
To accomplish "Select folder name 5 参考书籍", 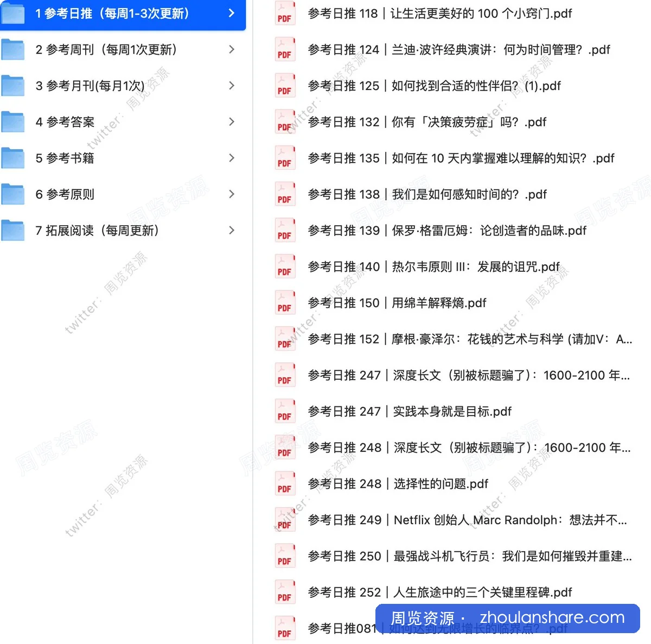I will pos(65,158).
